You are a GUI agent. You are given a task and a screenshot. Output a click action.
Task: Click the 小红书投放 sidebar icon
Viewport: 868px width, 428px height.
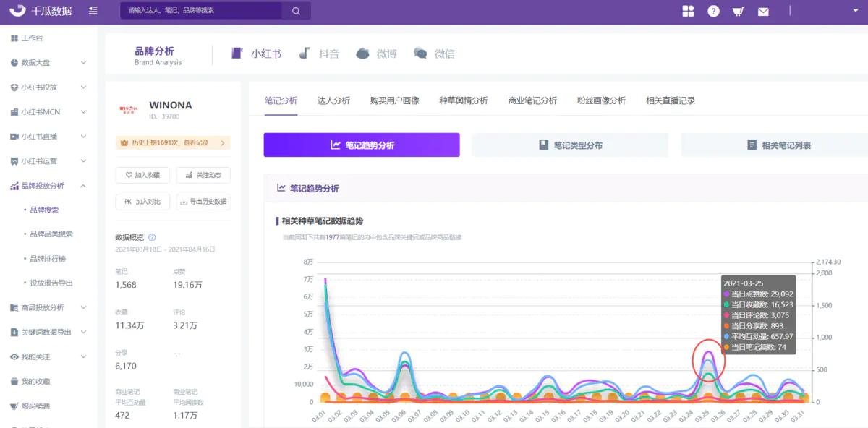coord(14,87)
